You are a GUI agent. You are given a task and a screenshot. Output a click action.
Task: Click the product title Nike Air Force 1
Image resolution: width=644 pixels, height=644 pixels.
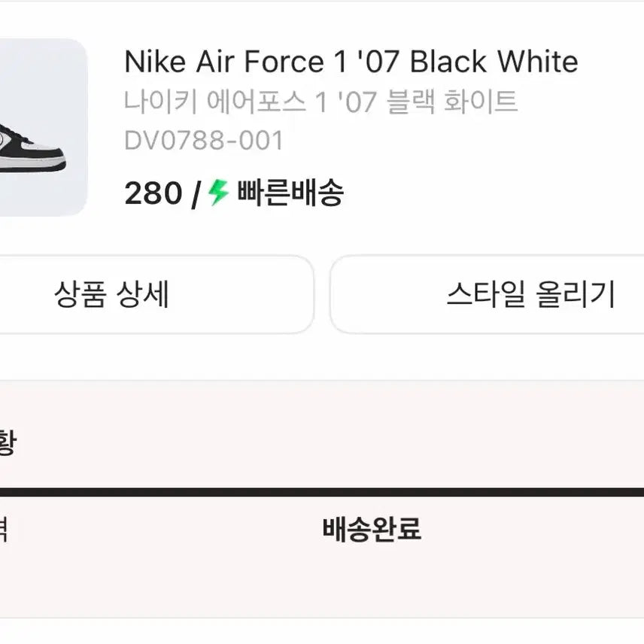click(x=351, y=62)
